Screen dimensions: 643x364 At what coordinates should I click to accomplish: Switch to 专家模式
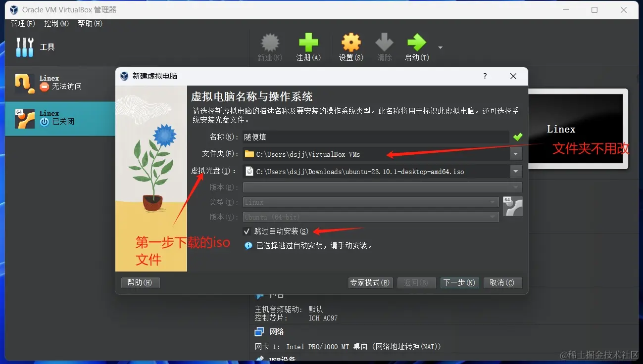pyautogui.click(x=370, y=283)
